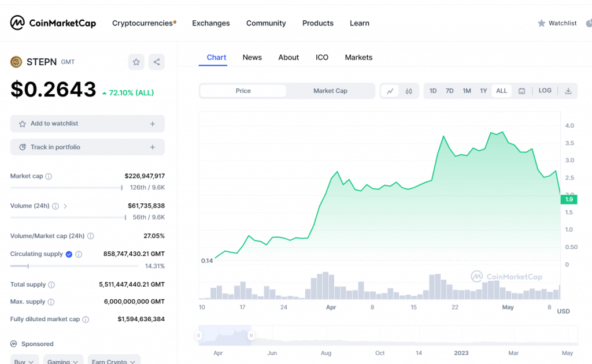This screenshot has width=592, height=364.
Task: Click the 72.10% (ALL) change indicator
Action: (128, 93)
